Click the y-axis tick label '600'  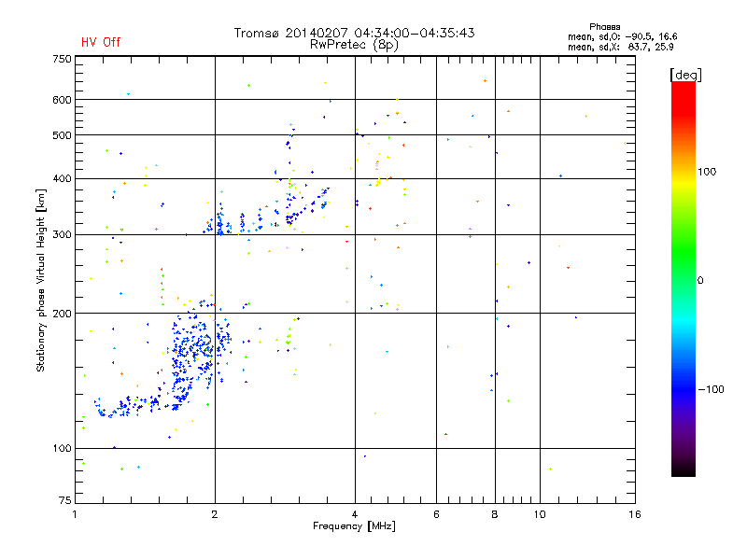tap(62, 100)
